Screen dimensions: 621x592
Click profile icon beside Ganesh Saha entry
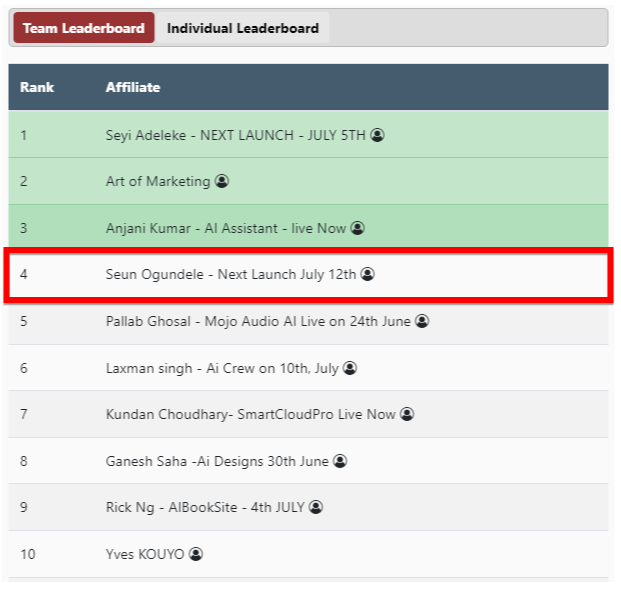(340, 461)
